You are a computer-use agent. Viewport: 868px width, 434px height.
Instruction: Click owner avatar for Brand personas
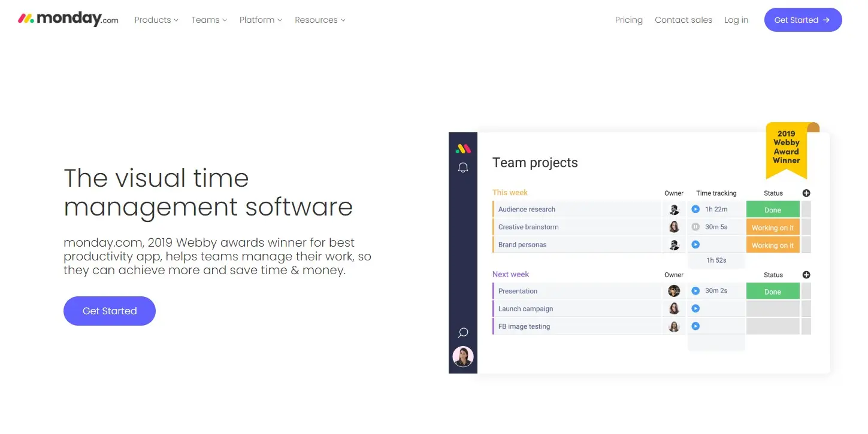674,244
